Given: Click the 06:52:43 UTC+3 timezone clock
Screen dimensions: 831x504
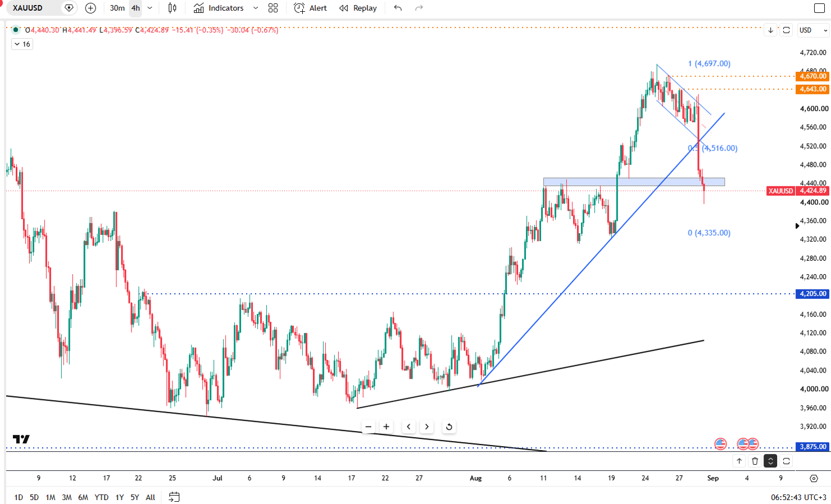Looking at the screenshot, I should [x=798, y=497].
